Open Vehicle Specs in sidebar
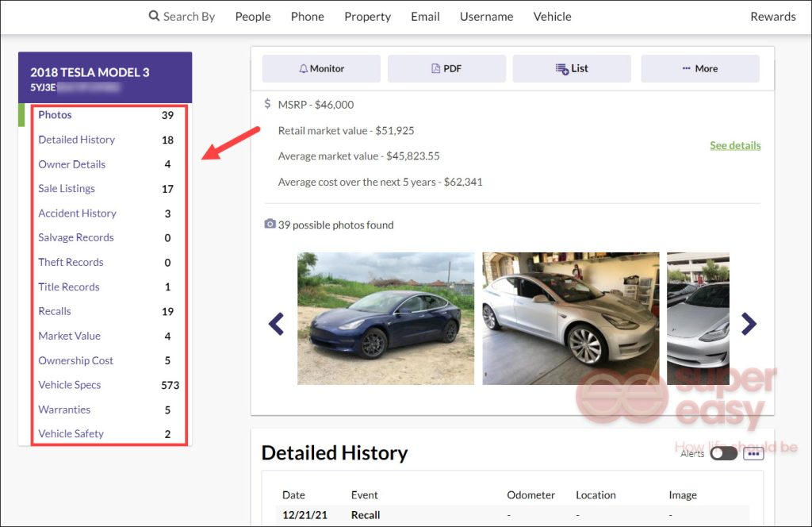The height and width of the screenshot is (527, 812). pos(70,384)
